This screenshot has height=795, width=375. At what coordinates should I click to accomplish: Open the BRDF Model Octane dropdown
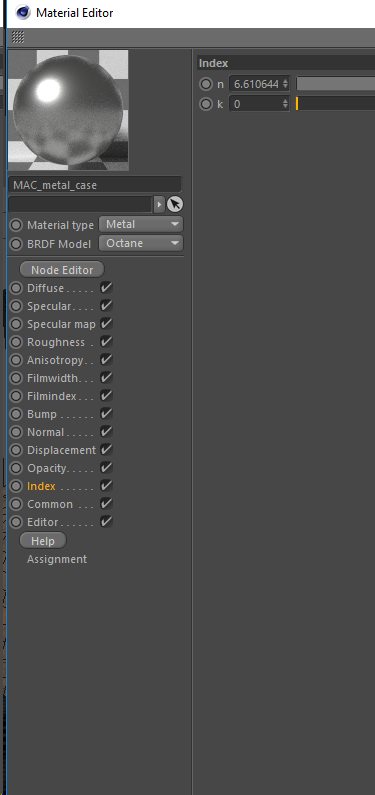point(141,243)
